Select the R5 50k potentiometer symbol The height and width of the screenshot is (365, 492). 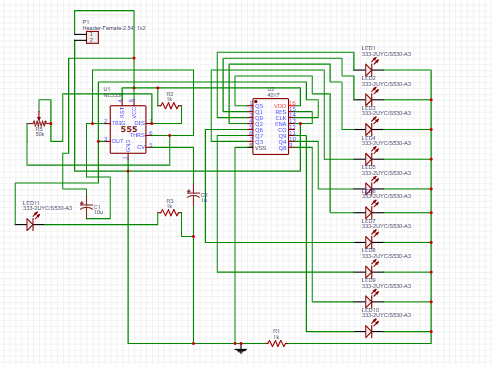pos(39,122)
